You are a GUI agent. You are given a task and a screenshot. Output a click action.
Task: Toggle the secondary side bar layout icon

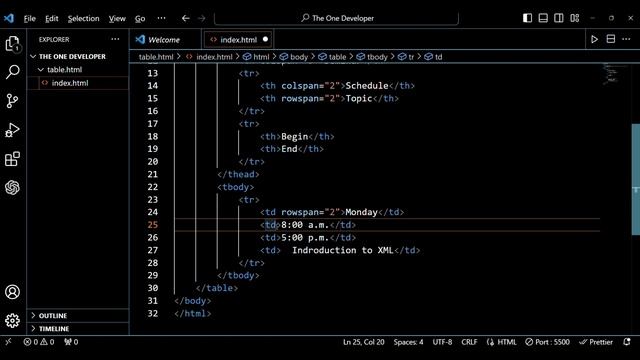point(559,18)
